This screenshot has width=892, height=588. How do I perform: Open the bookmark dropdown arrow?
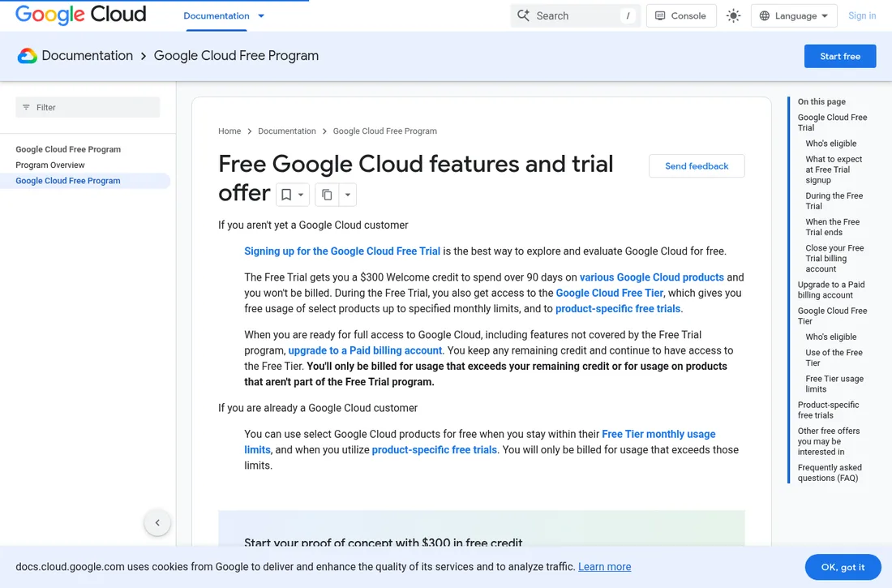[301, 195]
